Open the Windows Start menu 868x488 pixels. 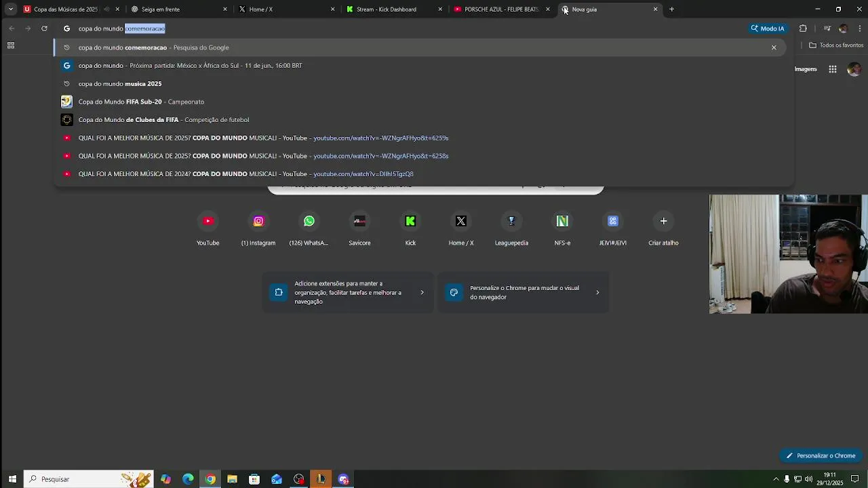click(x=12, y=479)
